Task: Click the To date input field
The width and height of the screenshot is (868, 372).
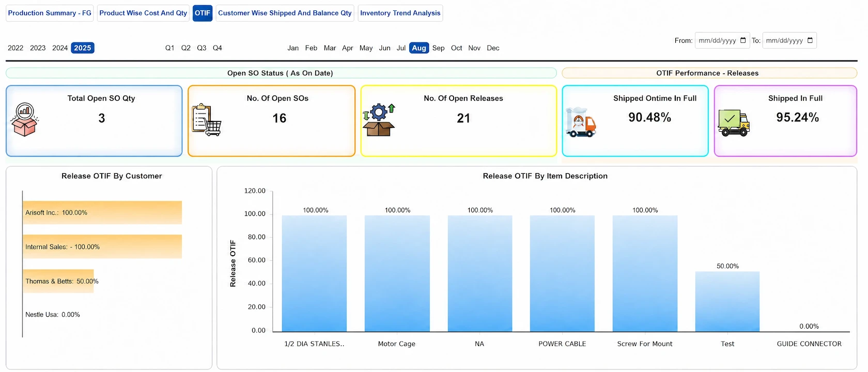Action: click(x=789, y=40)
